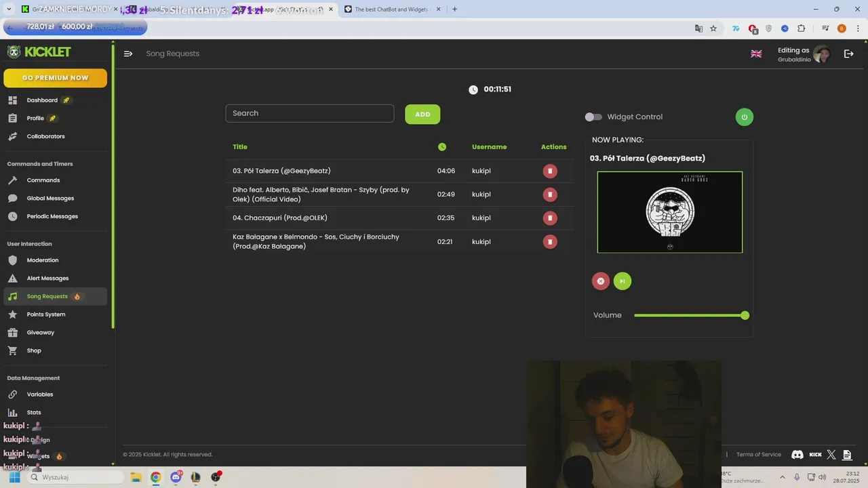Screen dimensions: 868x488
Task: Delete the song '03. Pół Talerza'
Action: pos(550,171)
